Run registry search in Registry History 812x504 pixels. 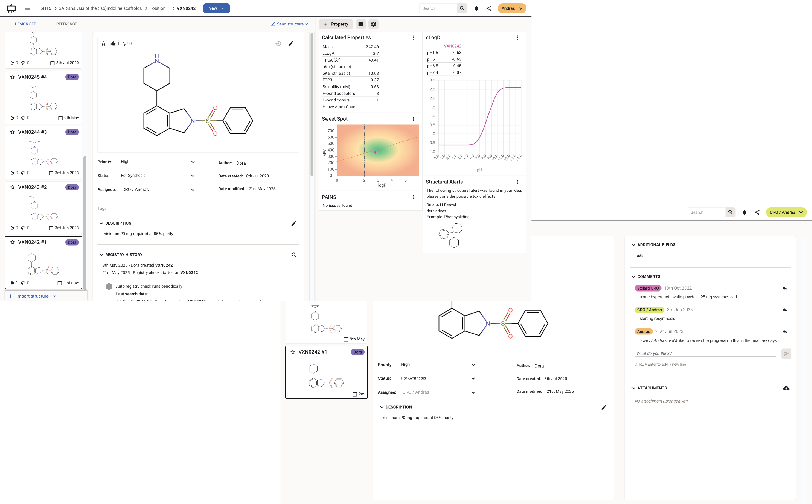[294, 255]
